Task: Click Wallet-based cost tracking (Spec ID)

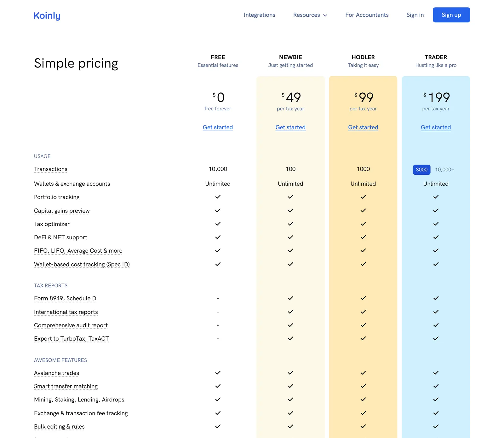Action: click(x=82, y=264)
